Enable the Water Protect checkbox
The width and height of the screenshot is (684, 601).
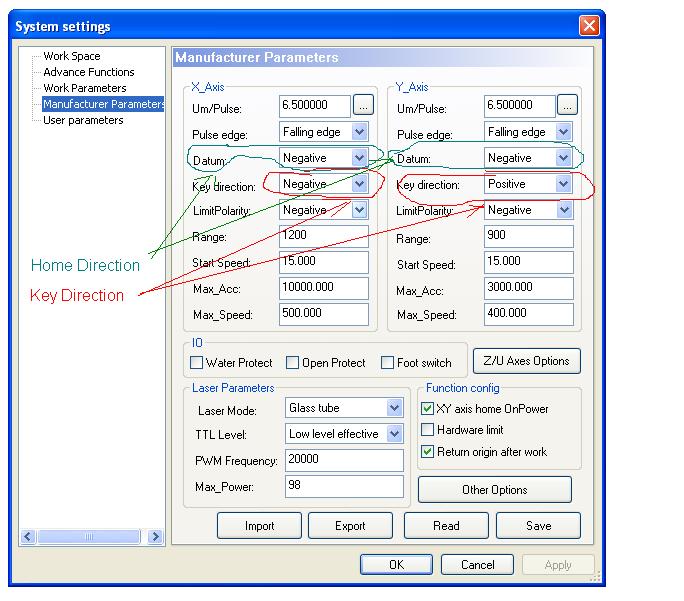point(197,363)
